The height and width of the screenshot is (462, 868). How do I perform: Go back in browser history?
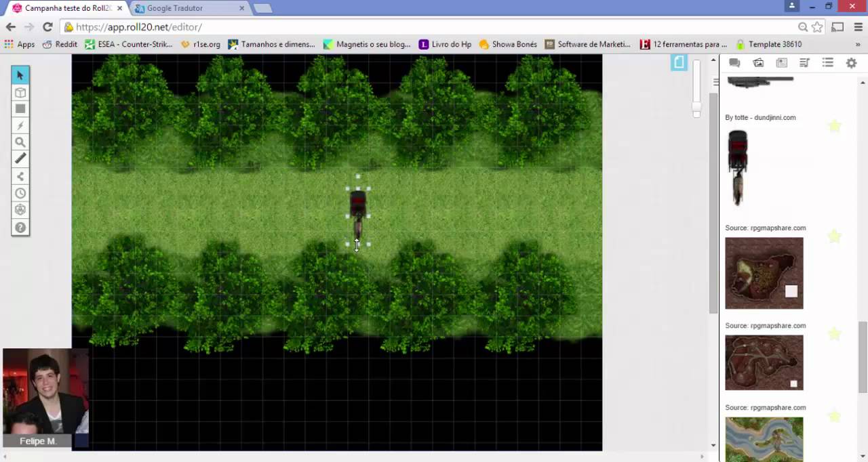(x=11, y=27)
